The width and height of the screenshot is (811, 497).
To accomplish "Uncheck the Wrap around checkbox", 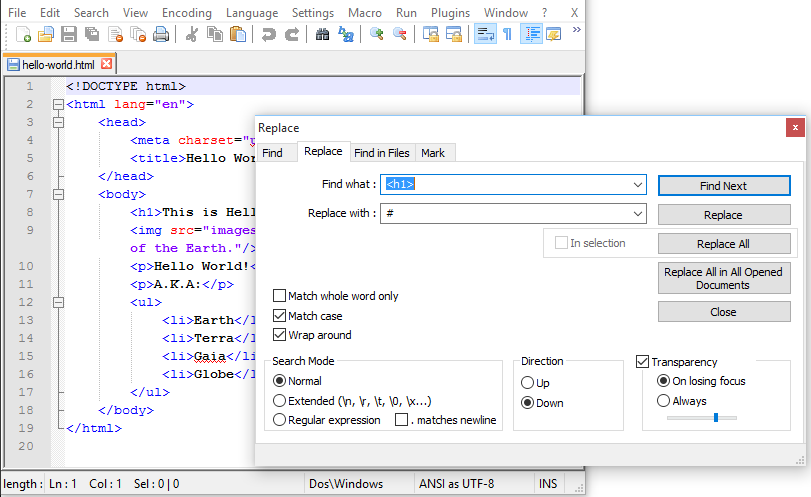I will point(279,335).
